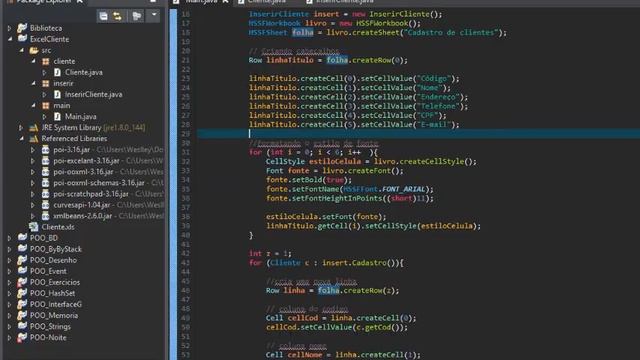Collapse the src folder node
This screenshot has width=640, height=360.
(21, 50)
